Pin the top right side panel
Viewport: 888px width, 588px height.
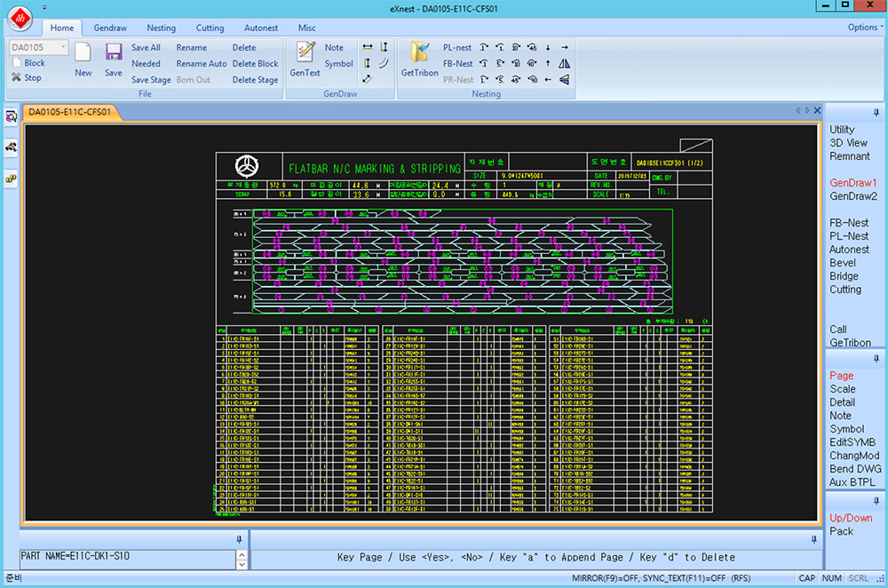pos(876,110)
